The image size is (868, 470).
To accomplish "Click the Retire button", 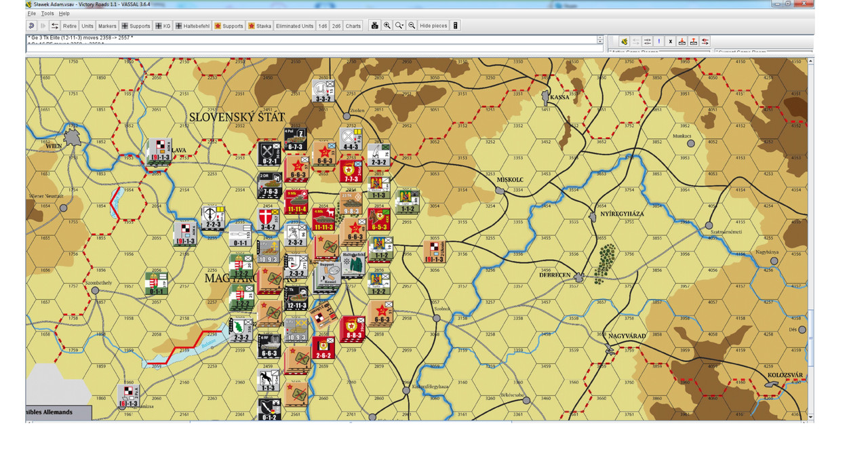I will point(70,26).
